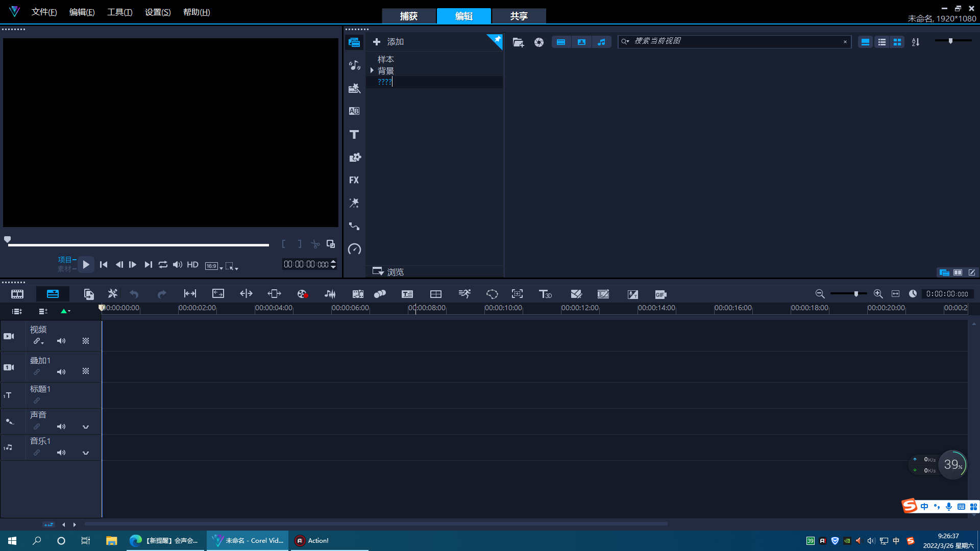Viewport: 980px width, 551px height.
Task: Click the search current view input field
Action: (735, 41)
